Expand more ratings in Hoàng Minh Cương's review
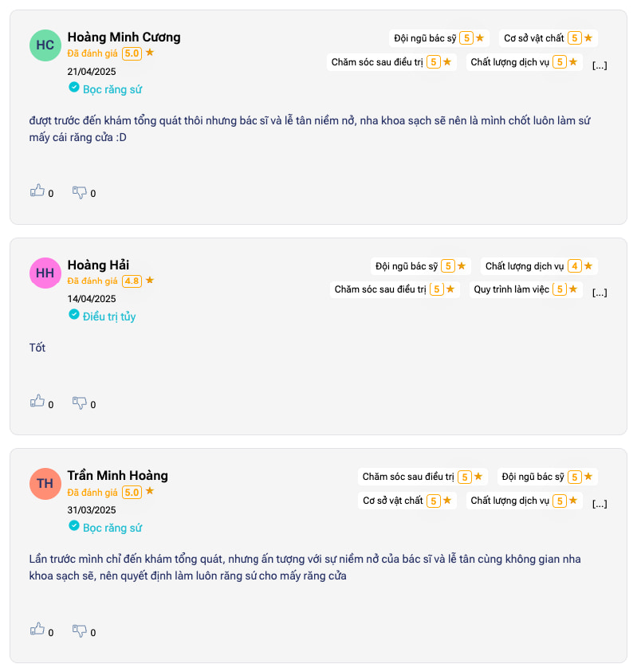 pyautogui.click(x=600, y=65)
